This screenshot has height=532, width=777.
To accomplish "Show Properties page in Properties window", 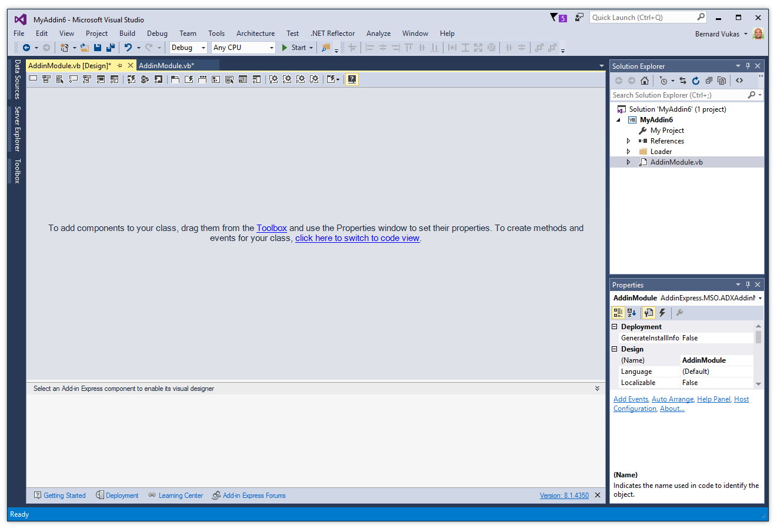I will pos(648,313).
